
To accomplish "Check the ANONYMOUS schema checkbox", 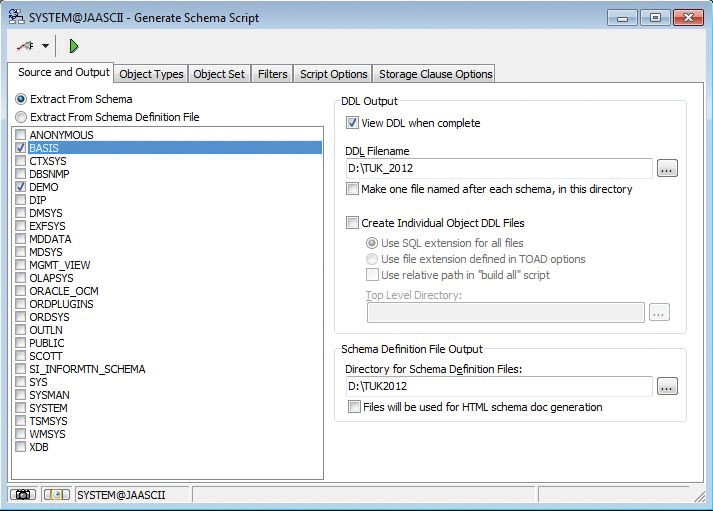I will click(x=20, y=135).
